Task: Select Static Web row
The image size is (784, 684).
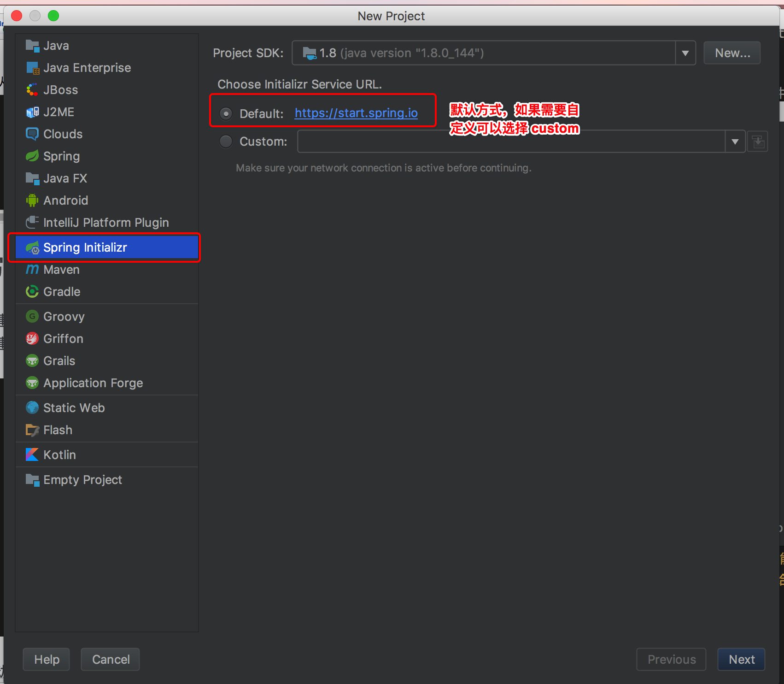Action: 107,408
